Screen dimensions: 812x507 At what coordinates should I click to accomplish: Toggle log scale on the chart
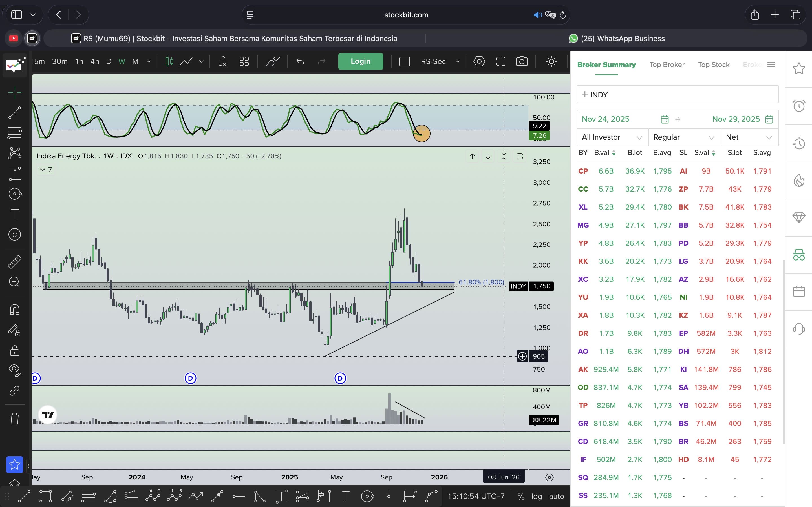coord(537,496)
